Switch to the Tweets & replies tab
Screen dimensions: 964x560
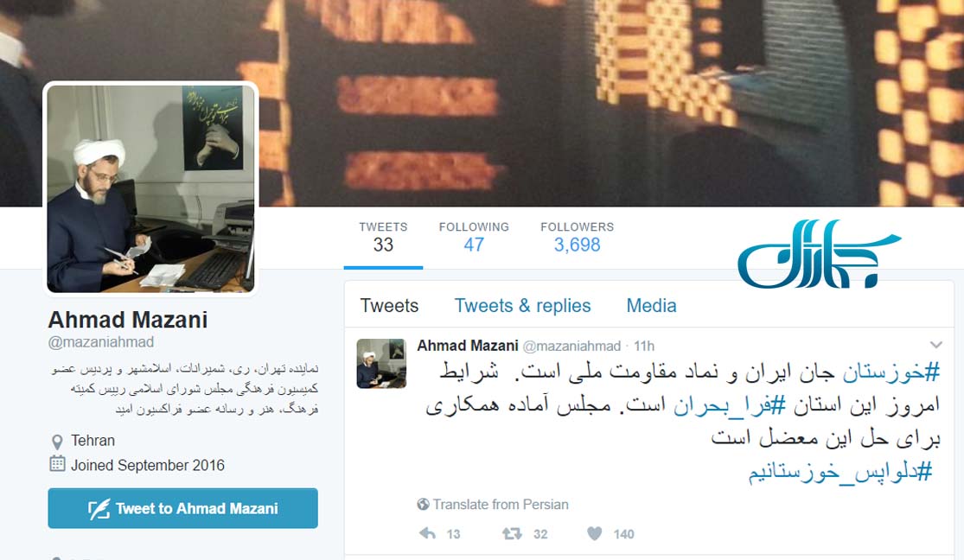(522, 306)
